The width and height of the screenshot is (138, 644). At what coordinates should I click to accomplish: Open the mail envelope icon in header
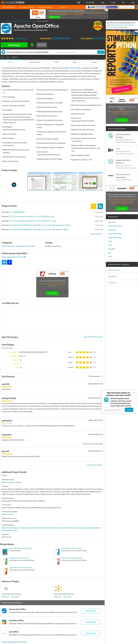(79, 2)
